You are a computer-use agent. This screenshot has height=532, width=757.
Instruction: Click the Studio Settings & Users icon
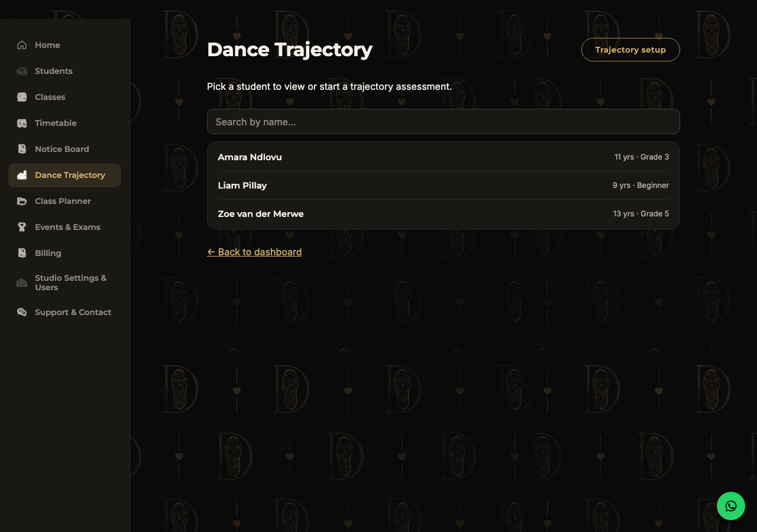22,283
